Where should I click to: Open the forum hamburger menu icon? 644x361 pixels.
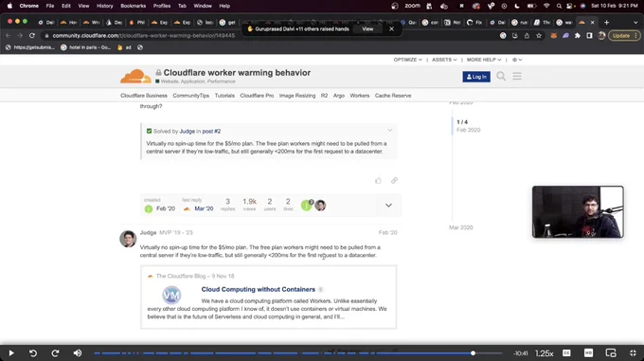point(517,76)
